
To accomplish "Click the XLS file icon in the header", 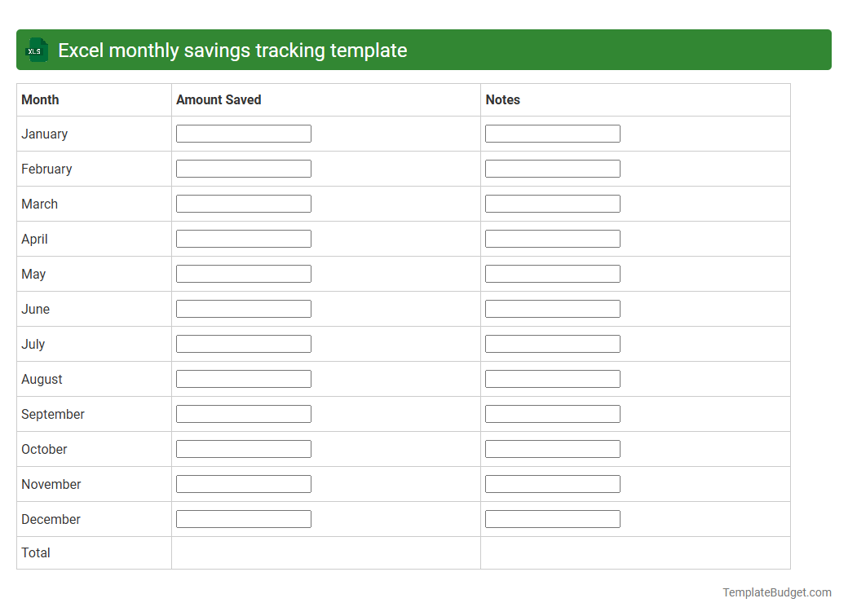I will (36, 50).
